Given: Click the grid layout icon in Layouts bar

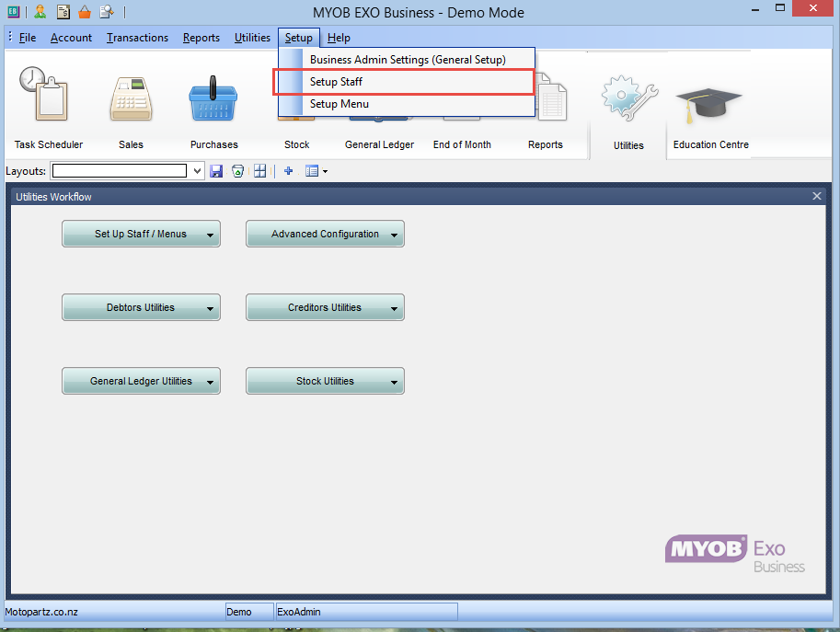Looking at the screenshot, I should pos(259,171).
